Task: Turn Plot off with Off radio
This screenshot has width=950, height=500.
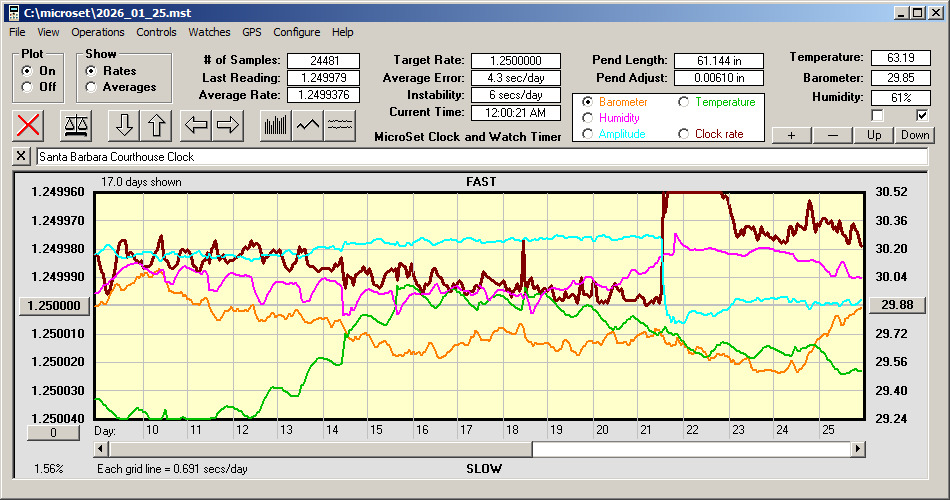Action: click(27, 87)
